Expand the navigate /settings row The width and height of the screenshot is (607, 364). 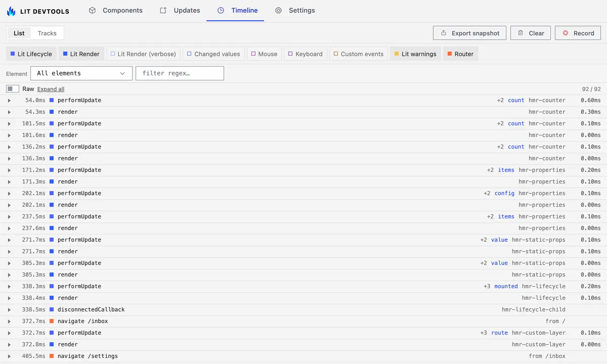pyautogui.click(x=9, y=356)
